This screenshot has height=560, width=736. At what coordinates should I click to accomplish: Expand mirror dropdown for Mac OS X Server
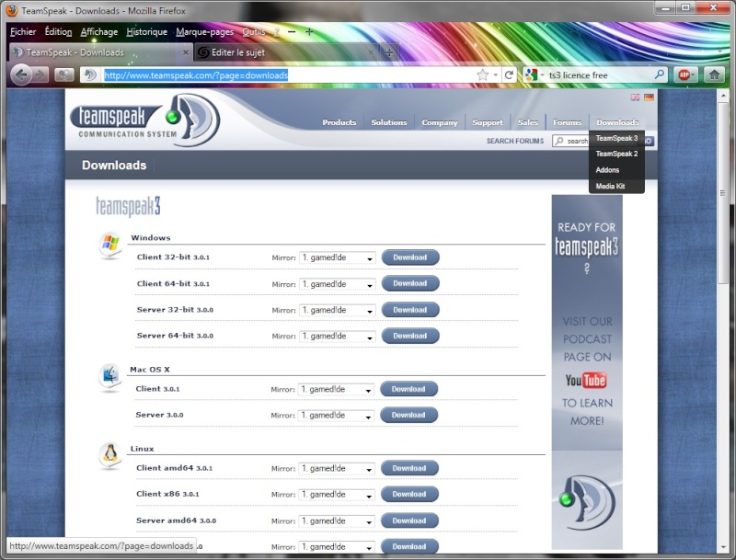pyautogui.click(x=336, y=416)
